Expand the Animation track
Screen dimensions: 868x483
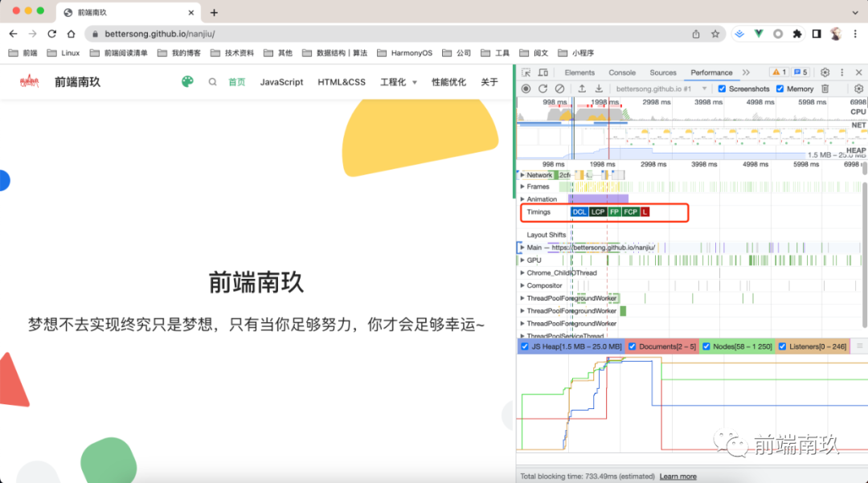tap(522, 199)
